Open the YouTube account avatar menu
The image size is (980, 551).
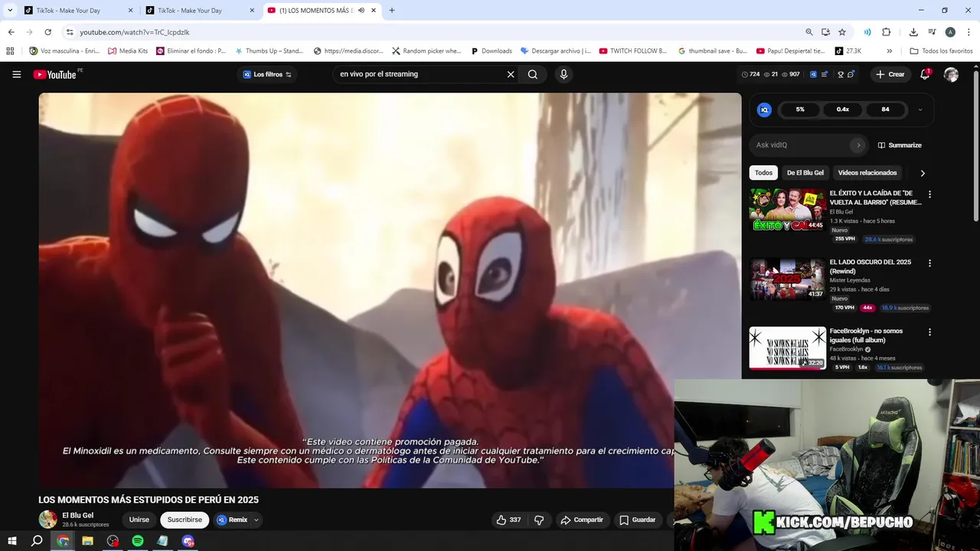(x=951, y=74)
